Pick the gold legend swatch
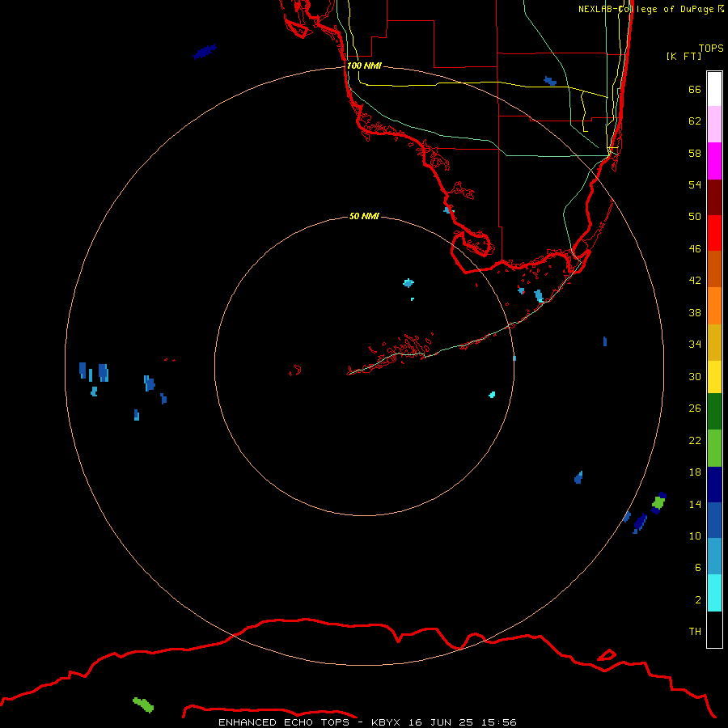Viewport: 728px width, 728px height. tap(714, 343)
